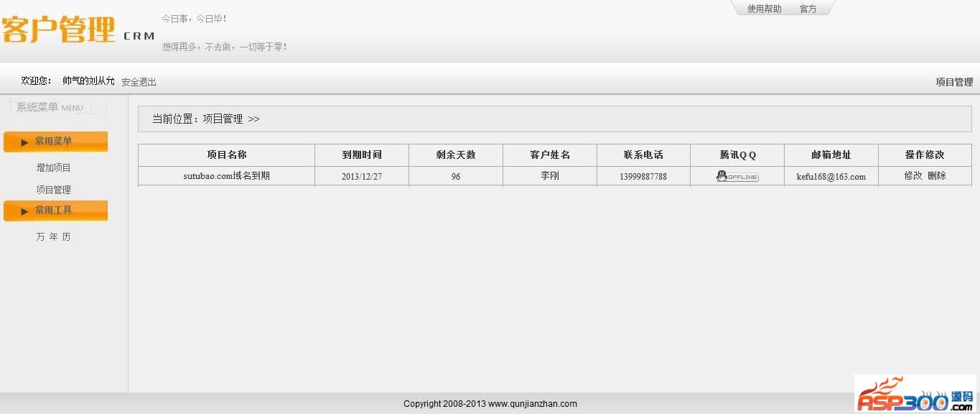Click the 腾讯QQ column header
This screenshot has width=980, height=414.
pos(737,155)
